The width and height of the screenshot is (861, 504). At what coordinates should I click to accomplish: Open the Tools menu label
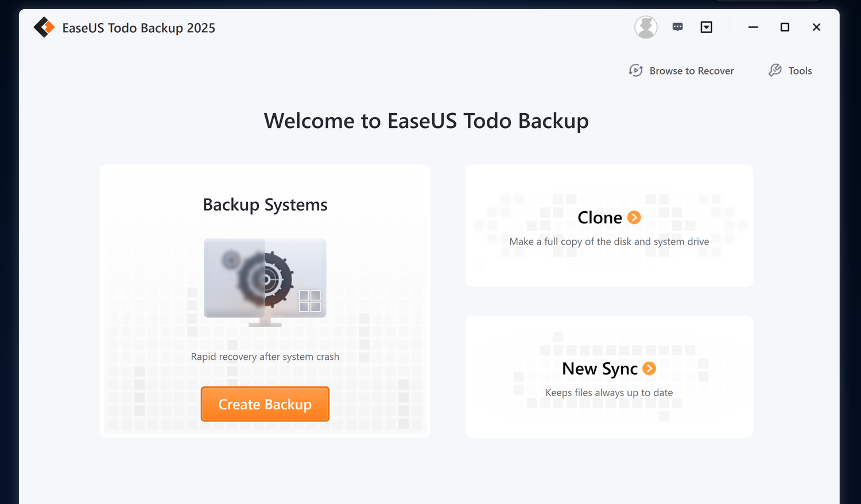click(x=800, y=71)
